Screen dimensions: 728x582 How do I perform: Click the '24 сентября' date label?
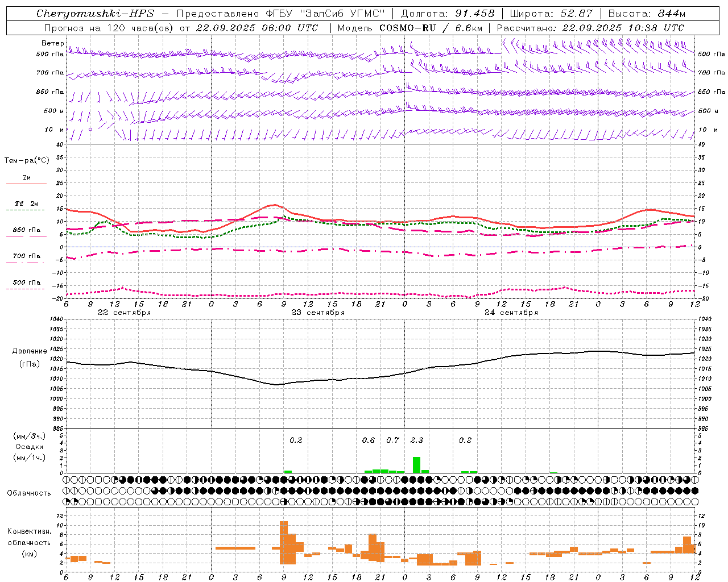[x=511, y=313]
